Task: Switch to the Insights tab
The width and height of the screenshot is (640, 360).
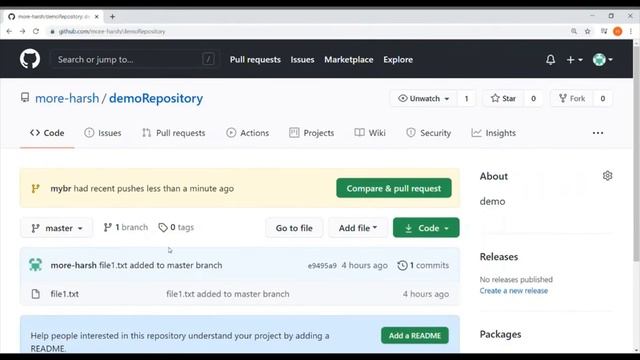Action: click(x=493, y=133)
